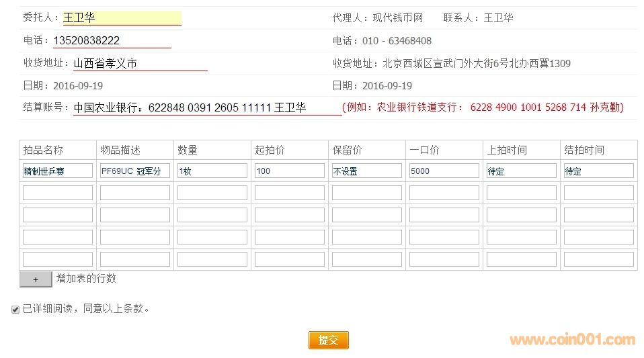Click the 结拍时间 field in first row
Image resolution: width=644 pixels, height=358 pixels.
click(599, 171)
